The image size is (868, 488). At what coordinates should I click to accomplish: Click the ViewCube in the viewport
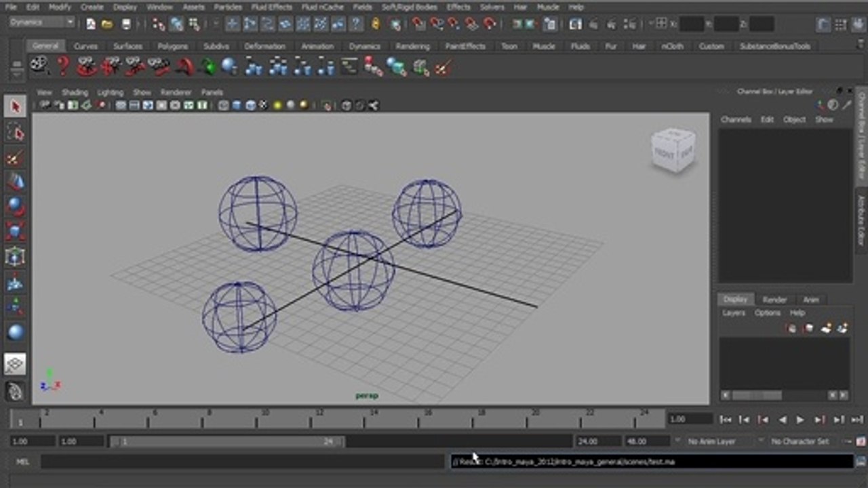coord(673,150)
